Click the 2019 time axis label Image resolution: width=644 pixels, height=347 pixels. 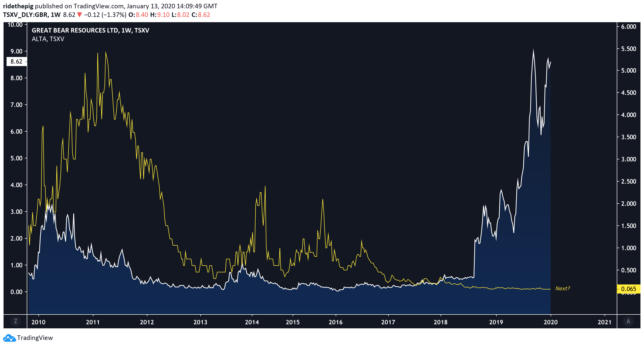point(496,322)
